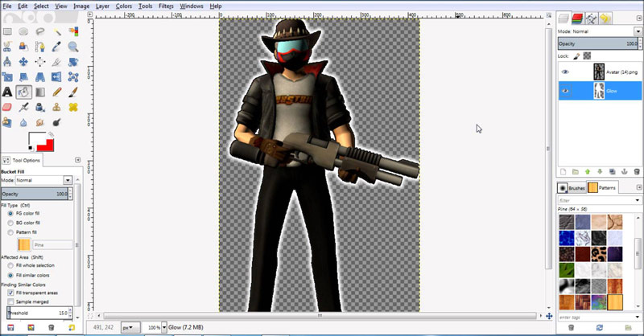Choose Pattern fill option
The image size is (644, 336).
coord(10,232)
